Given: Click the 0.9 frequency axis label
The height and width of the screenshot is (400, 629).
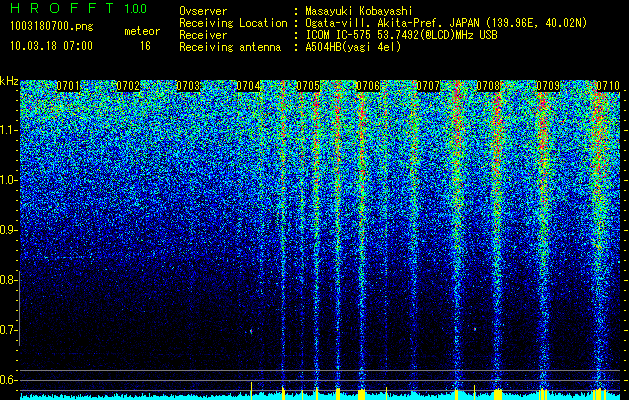Looking at the screenshot, I should pyautogui.click(x=7, y=230).
